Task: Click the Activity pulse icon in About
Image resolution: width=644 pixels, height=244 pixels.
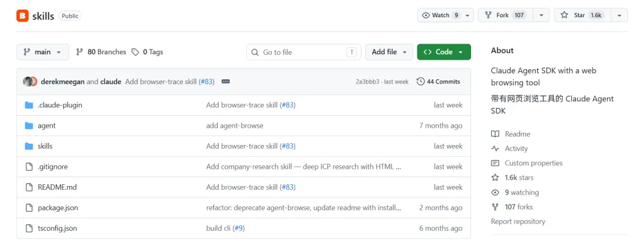Action: (x=496, y=149)
